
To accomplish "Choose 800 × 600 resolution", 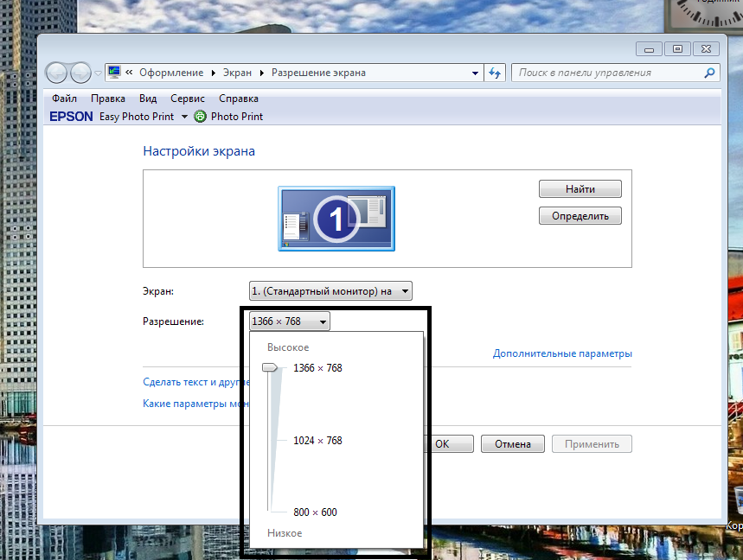I will [315, 512].
